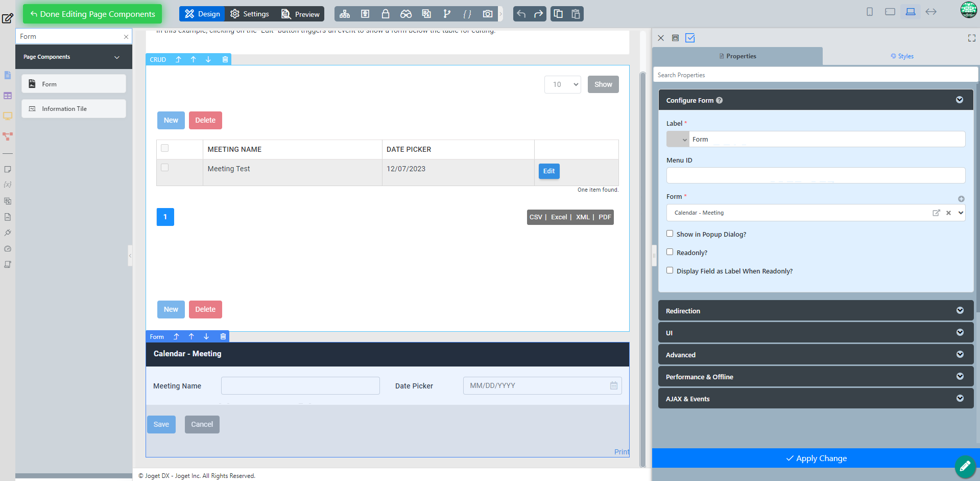Open the Properties tab
The image size is (980, 481).
click(737, 56)
